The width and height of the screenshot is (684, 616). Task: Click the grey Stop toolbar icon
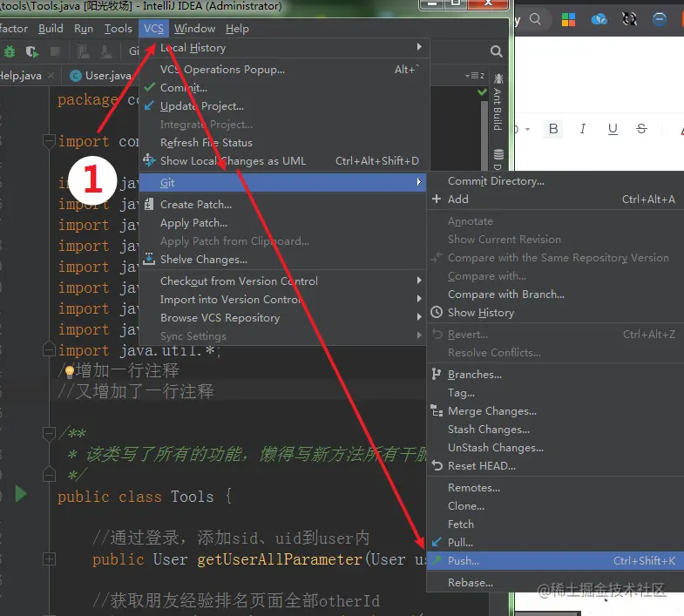click(x=55, y=52)
